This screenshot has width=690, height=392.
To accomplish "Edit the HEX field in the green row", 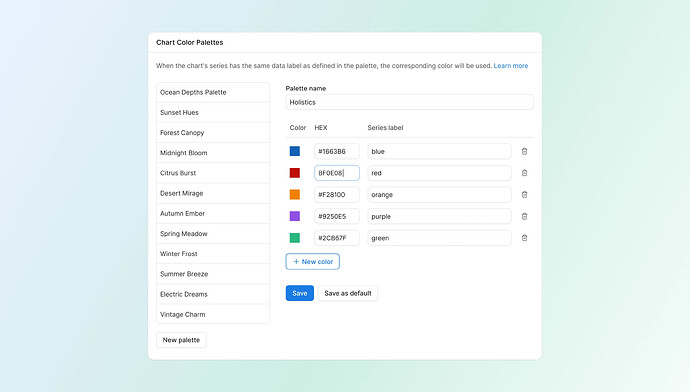I will click(337, 238).
